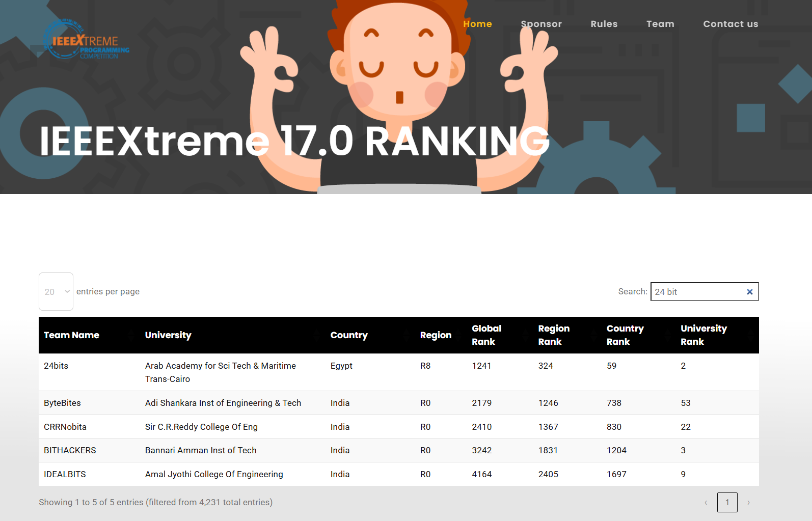The image size is (812, 521).
Task: Click the IEEEXtreme 17.0 RANKING heading
Action: pos(294,141)
